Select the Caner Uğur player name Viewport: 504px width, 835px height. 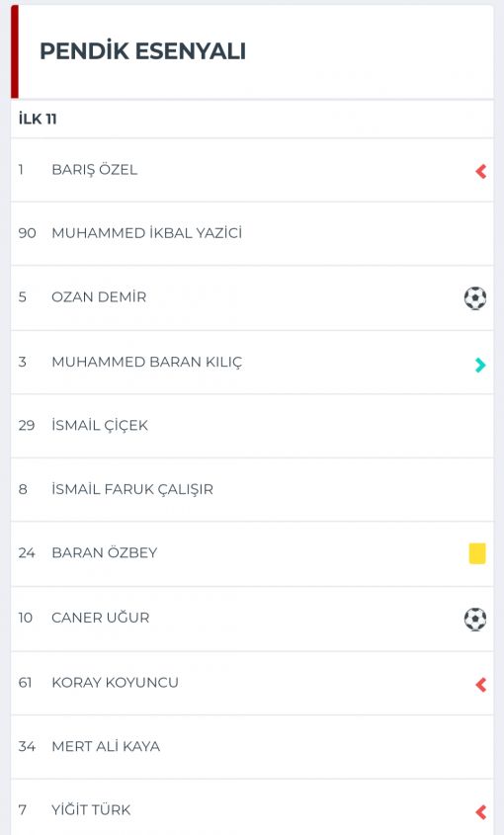pos(101,618)
